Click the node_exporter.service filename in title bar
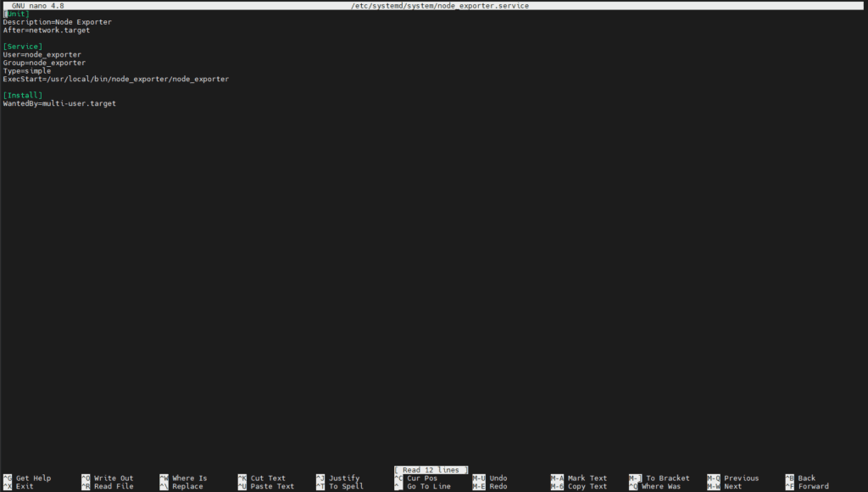The height and width of the screenshot is (492, 868). 482,4
